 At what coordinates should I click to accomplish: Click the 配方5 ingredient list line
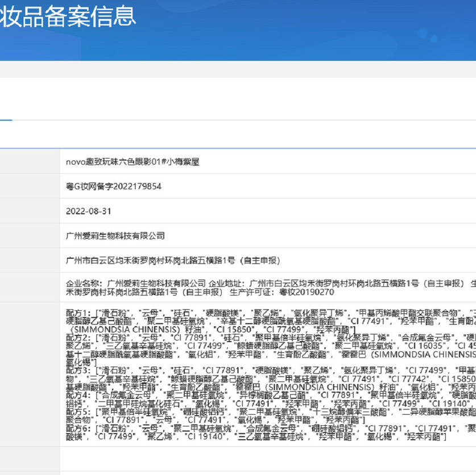pos(271,411)
